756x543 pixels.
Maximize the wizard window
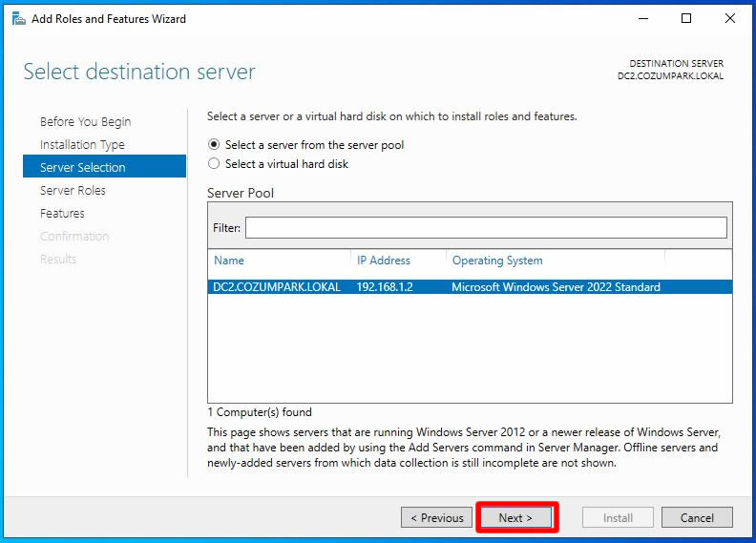pyautogui.click(x=686, y=18)
